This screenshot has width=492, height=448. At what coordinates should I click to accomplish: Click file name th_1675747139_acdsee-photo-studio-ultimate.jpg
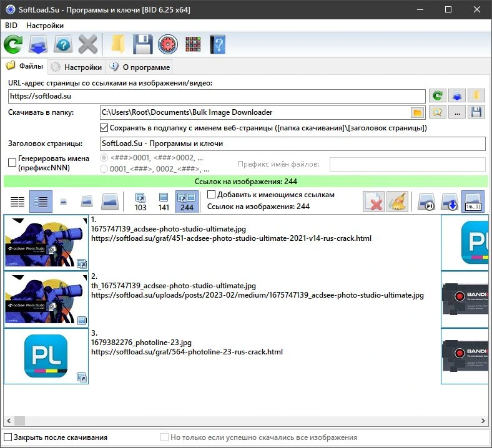pyautogui.click(x=174, y=286)
